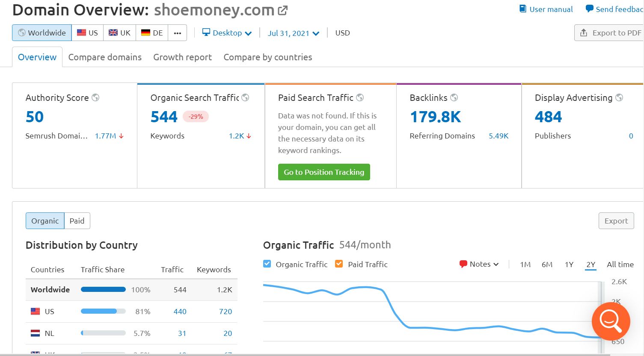Switch to Compare domains tab

pos(105,57)
